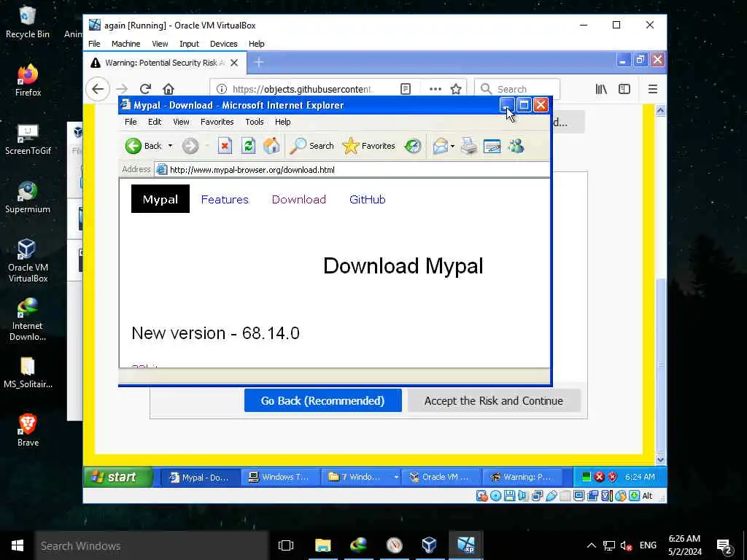
Task: Click the Back button in Internet Explorer
Action: [x=144, y=146]
